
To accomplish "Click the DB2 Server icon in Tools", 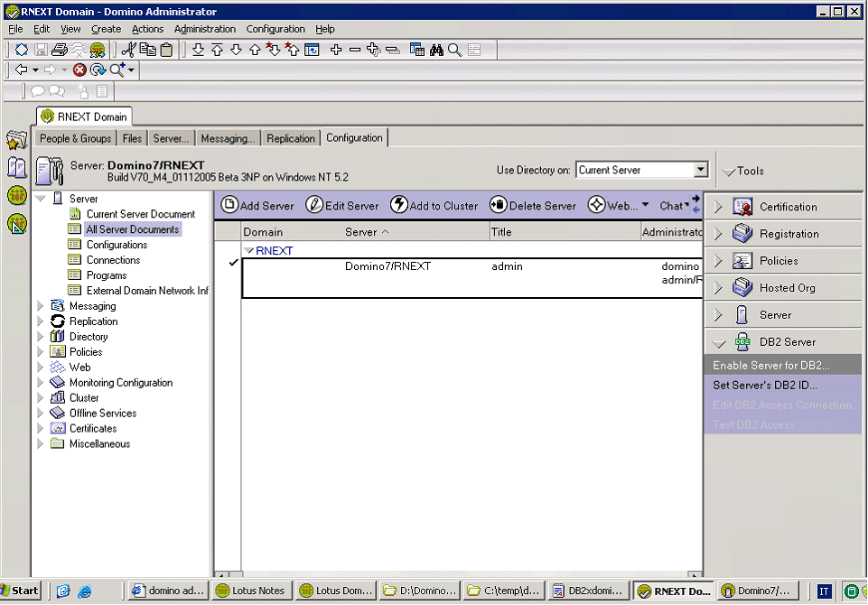I will 742,342.
